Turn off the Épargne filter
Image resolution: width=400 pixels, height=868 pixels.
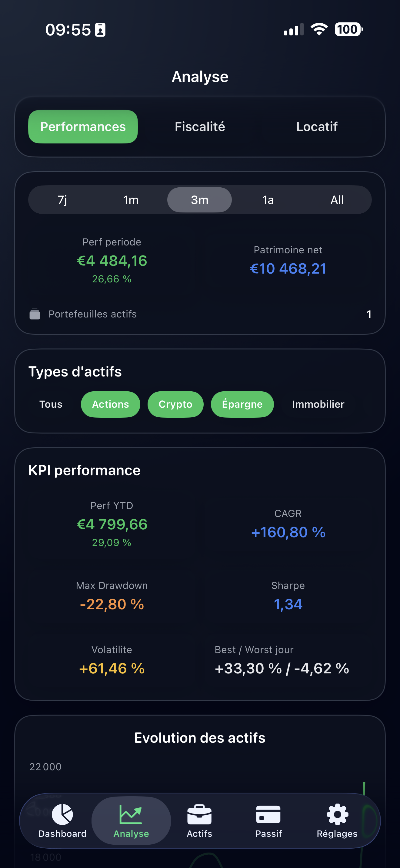pyautogui.click(x=242, y=404)
